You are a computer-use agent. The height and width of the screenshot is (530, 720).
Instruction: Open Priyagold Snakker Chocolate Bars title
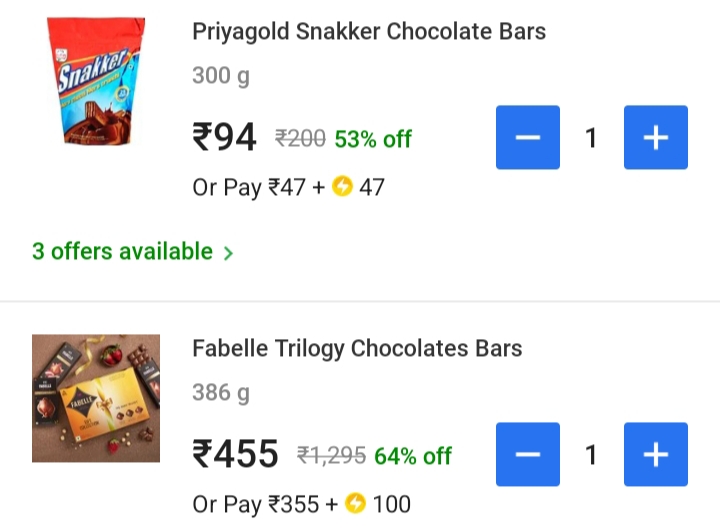369,31
